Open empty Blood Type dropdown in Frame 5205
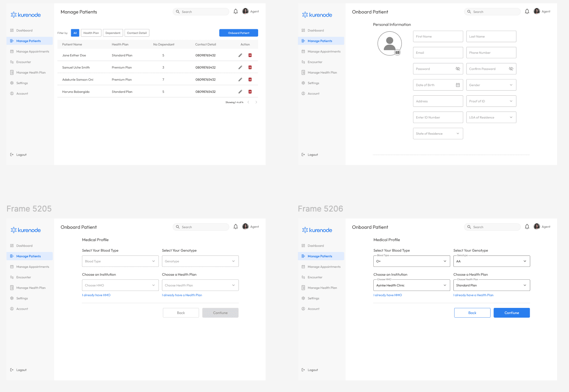This screenshot has width=569, height=392. tap(120, 261)
